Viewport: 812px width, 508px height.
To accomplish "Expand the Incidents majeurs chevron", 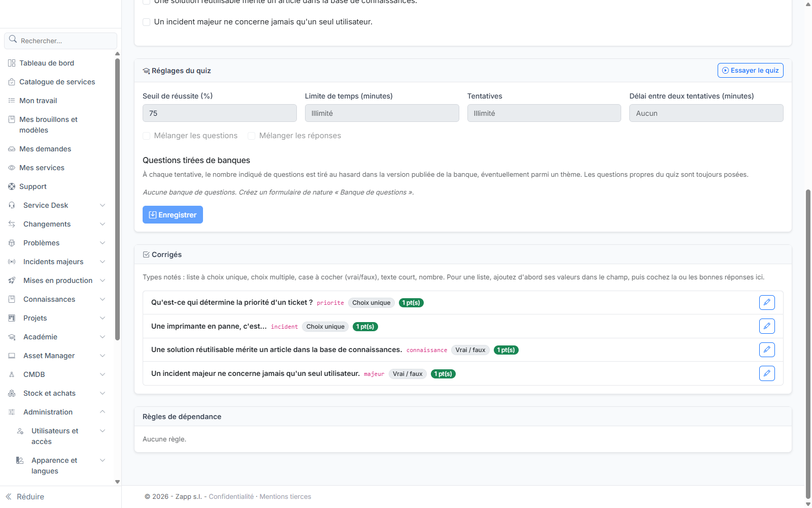I will coord(103,262).
